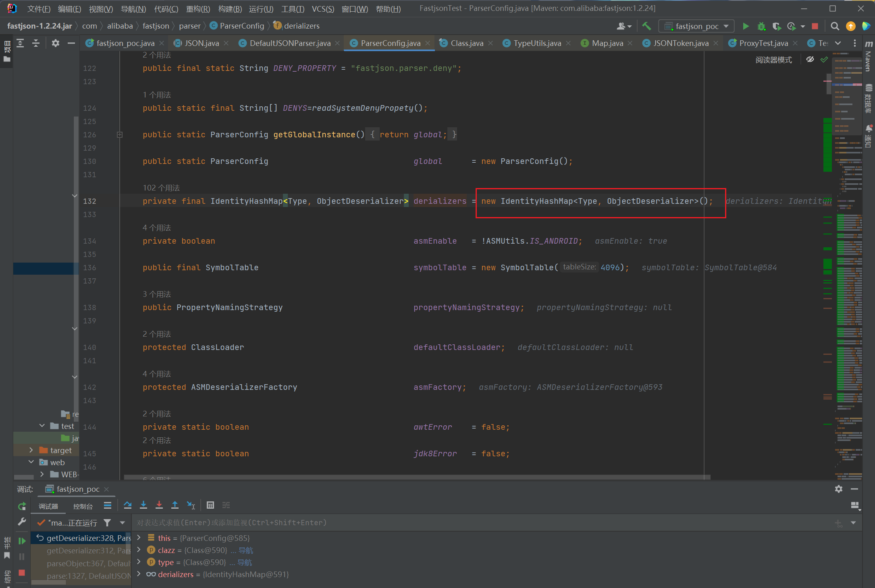Screen dimensions: 875x588
Task: Open the fastjson_poc run configuration dropdown
Action: click(x=696, y=26)
